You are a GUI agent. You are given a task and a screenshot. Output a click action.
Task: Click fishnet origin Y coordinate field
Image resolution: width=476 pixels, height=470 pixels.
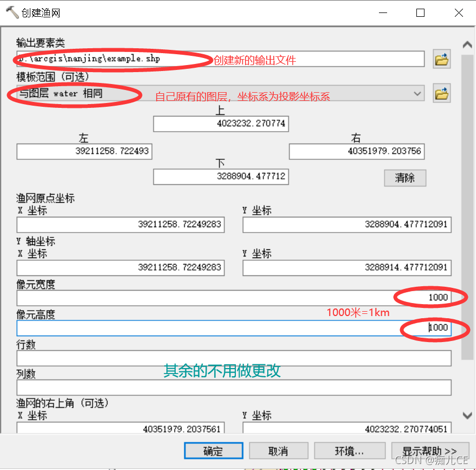(347, 224)
